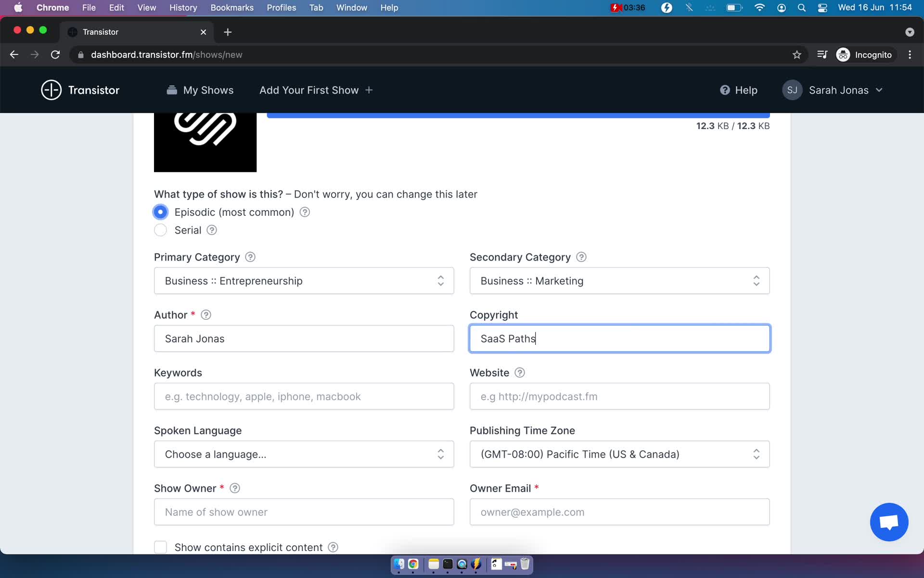
Task: Click the Add Your First Show button
Action: (315, 90)
